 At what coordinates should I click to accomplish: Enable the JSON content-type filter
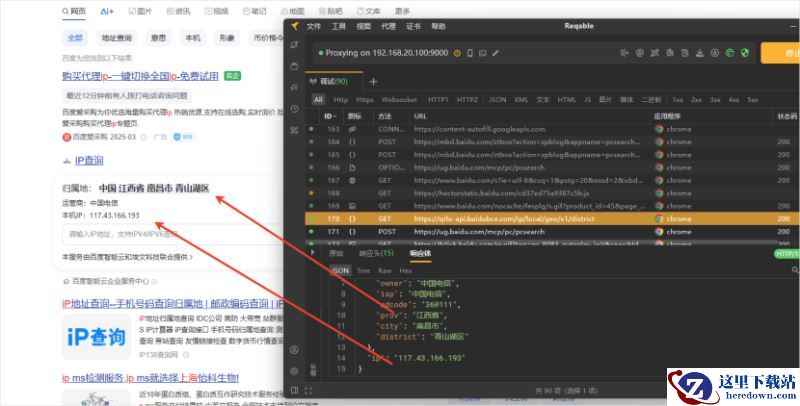pyautogui.click(x=497, y=100)
